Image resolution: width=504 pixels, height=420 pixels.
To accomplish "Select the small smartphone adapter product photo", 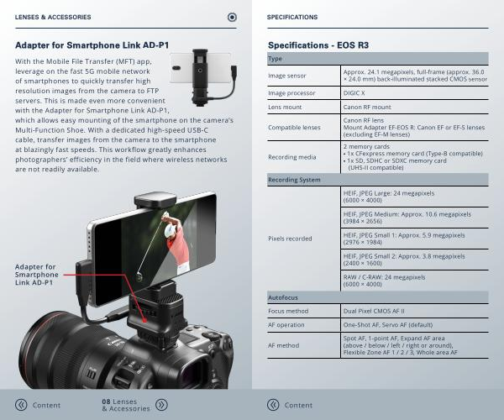I will coord(203,77).
